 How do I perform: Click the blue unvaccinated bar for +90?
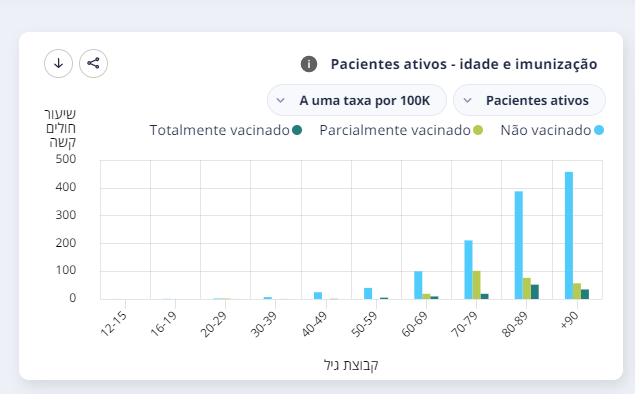[569, 235]
